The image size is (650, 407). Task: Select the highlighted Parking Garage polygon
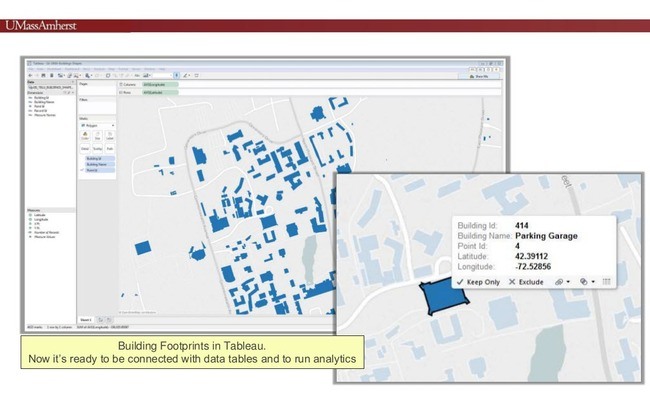point(444,296)
